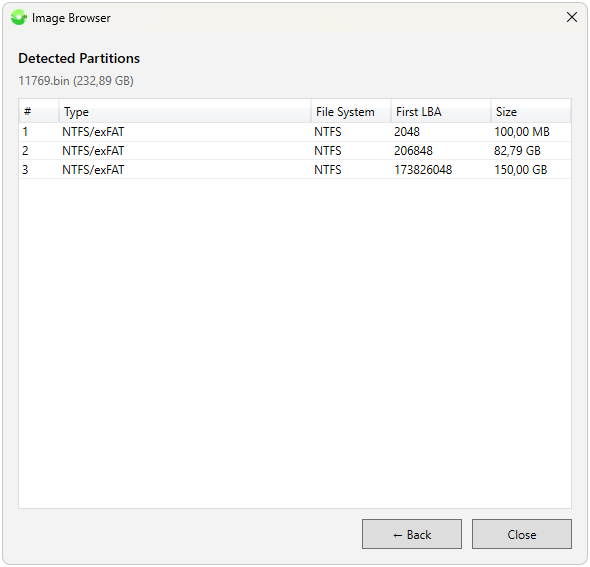Click the size value 150,00 GB

tap(520, 169)
